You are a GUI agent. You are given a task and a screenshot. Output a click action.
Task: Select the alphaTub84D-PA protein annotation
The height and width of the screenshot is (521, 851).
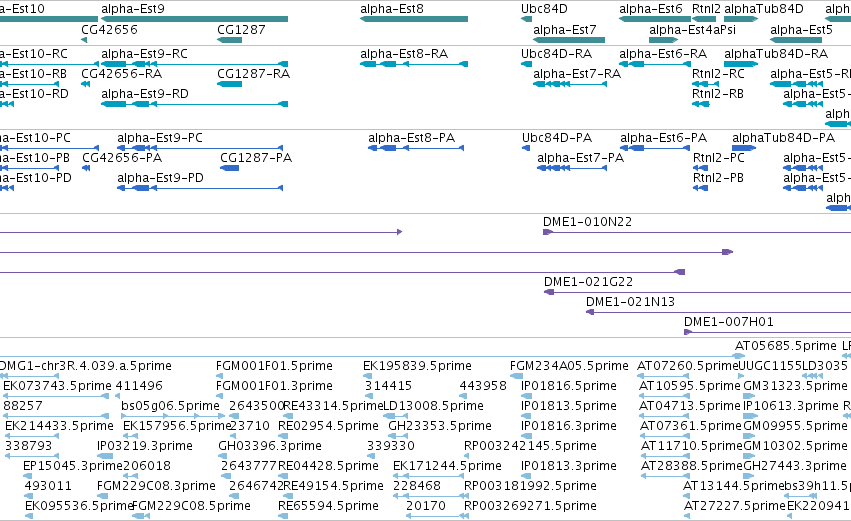(x=744, y=148)
